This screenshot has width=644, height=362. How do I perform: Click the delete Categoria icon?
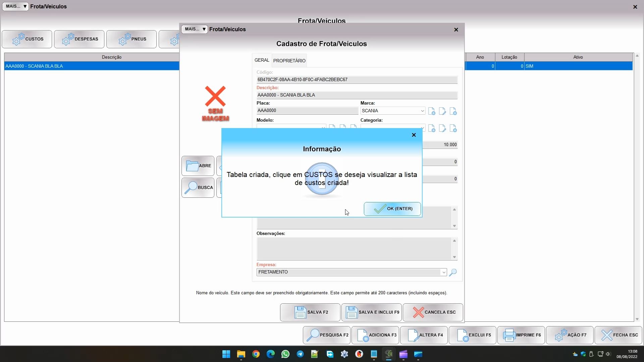453,128
